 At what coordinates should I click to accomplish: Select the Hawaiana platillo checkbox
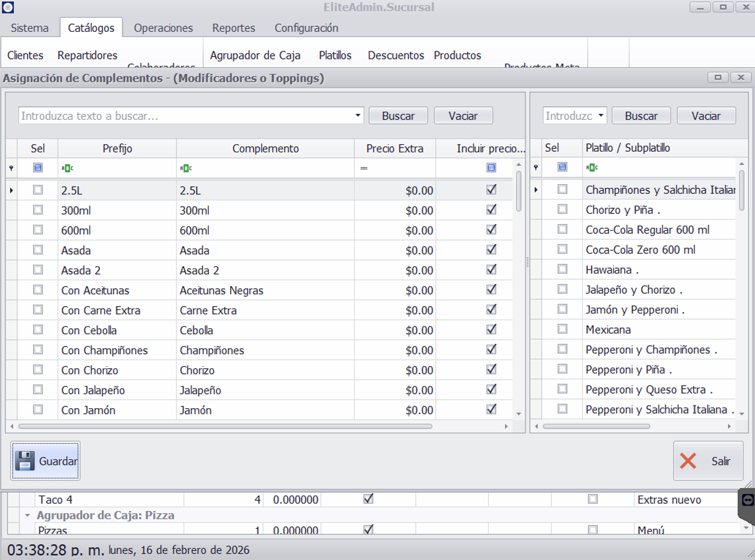click(x=562, y=269)
